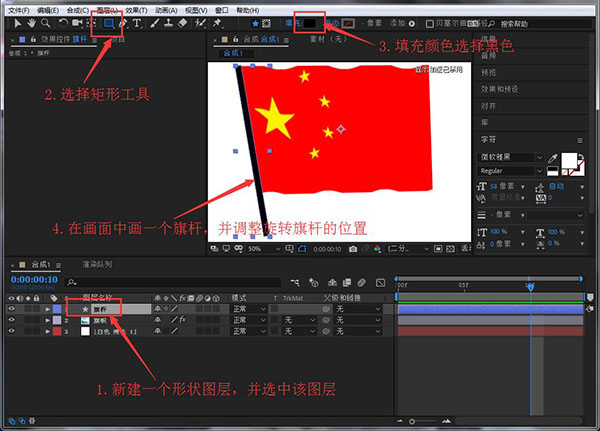Hide the 旗帜 layer with eye icon
Image resolution: width=600 pixels, height=431 pixels.
pos(11,320)
